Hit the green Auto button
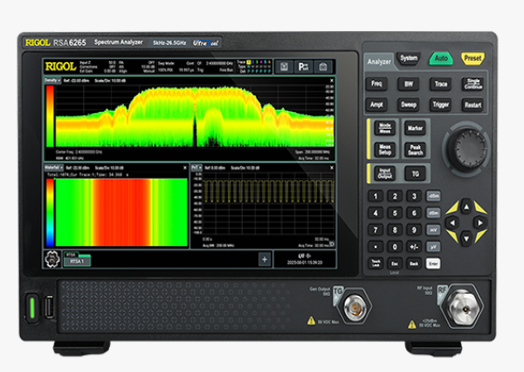This screenshot has width=524, height=372. coord(441,58)
